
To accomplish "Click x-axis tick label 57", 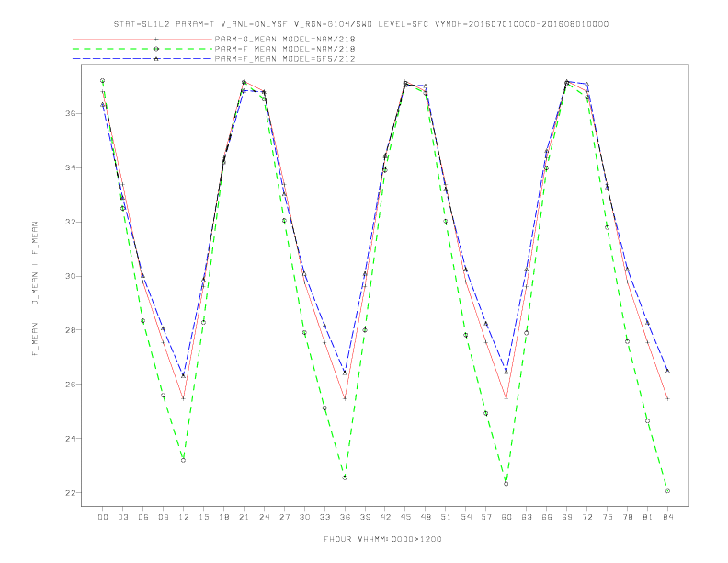I will 486,517.
